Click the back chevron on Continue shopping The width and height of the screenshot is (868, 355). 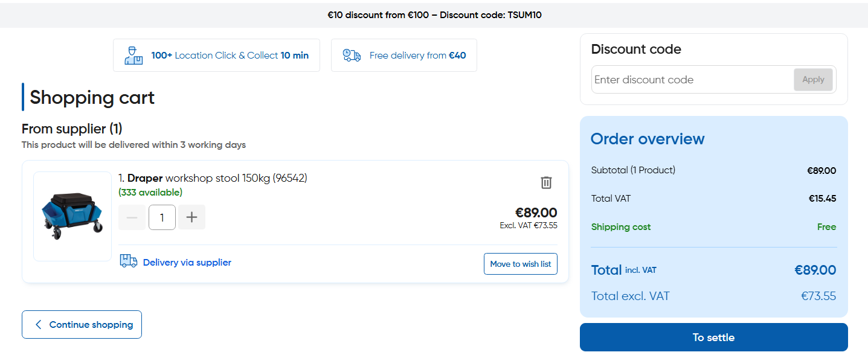pyautogui.click(x=39, y=325)
